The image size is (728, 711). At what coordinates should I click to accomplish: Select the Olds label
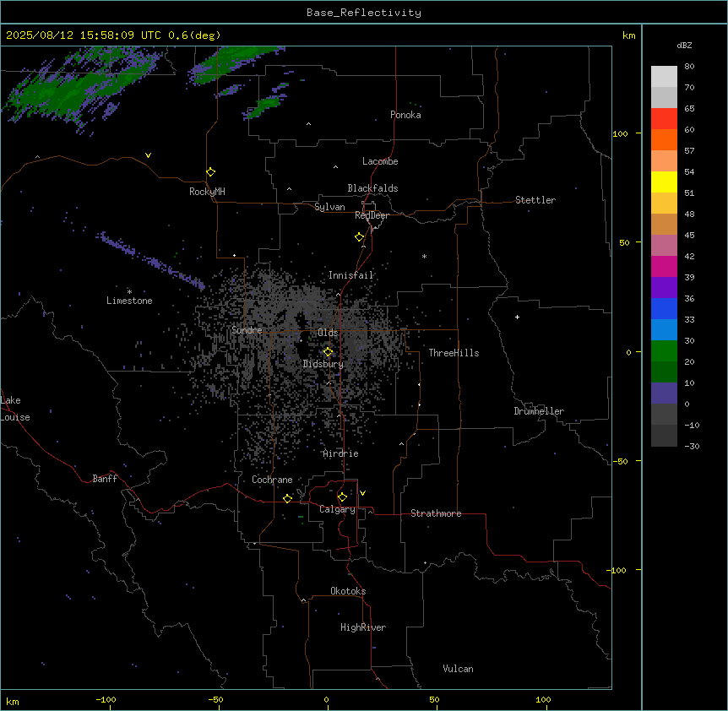pyautogui.click(x=328, y=333)
